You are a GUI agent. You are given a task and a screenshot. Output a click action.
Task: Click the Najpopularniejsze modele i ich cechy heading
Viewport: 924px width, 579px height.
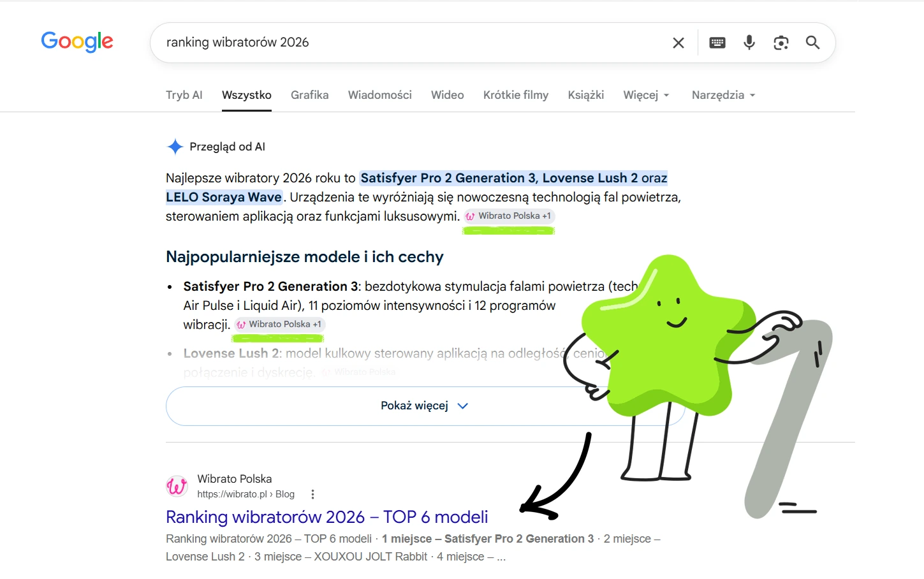point(305,257)
